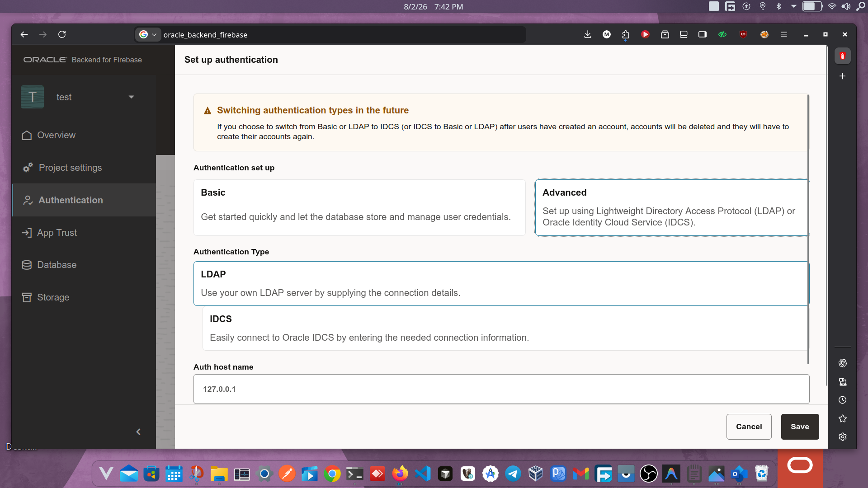Select LDAP authentication type

(501, 283)
